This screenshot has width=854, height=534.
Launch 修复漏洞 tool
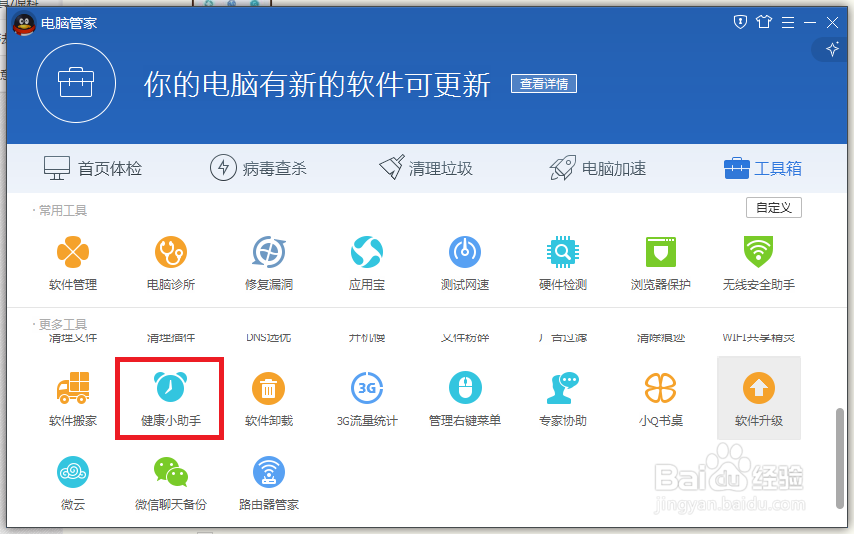coord(269,263)
